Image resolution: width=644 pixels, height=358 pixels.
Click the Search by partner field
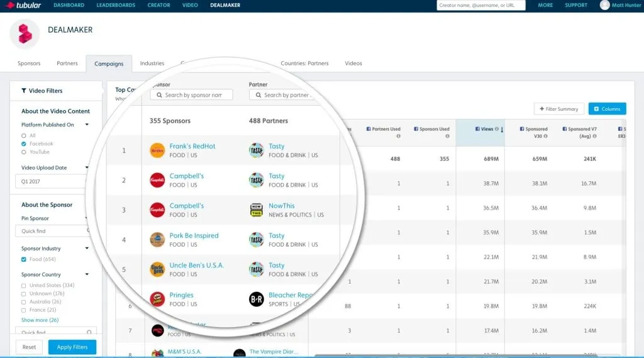282,95
